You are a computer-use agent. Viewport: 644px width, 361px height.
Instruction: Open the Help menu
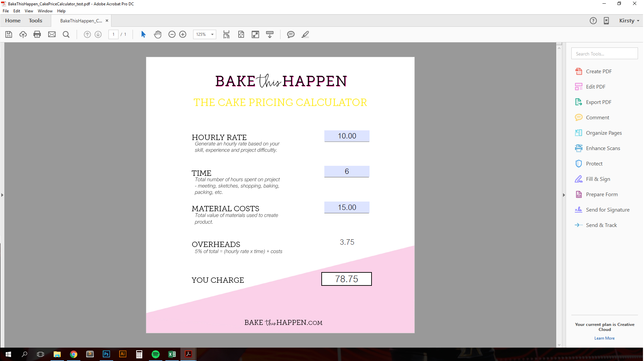coord(61,11)
